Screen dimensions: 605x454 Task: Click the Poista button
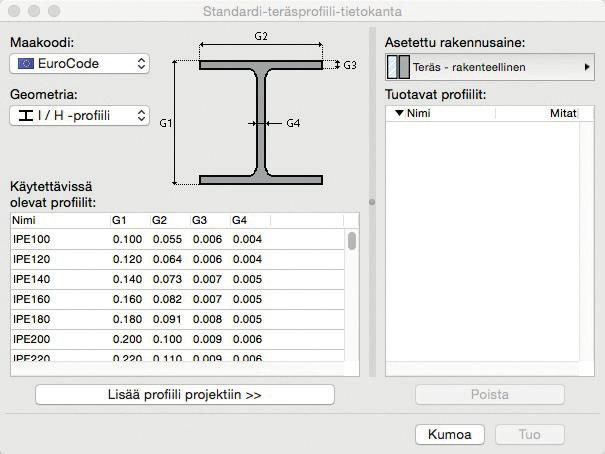click(490, 395)
